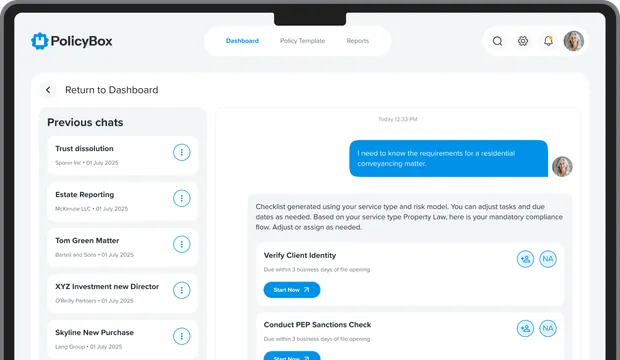
Task: Open options menu for Trust dissolution chat
Action: coord(181,152)
